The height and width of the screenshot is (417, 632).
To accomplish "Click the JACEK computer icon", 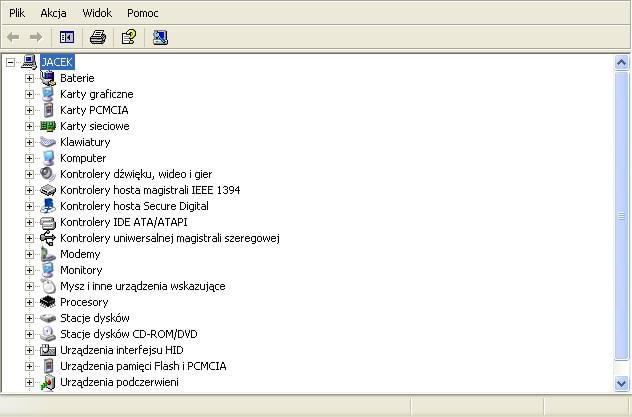I will click(29, 62).
